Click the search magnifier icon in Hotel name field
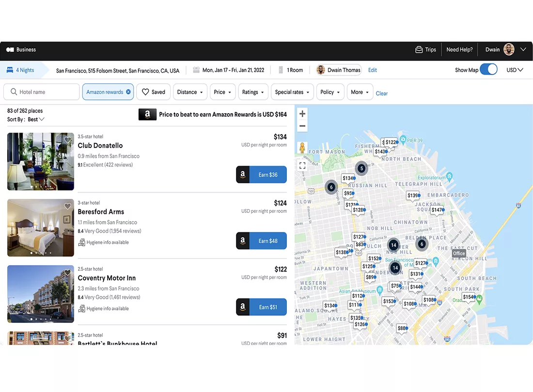The image size is (533, 392). point(14,91)
